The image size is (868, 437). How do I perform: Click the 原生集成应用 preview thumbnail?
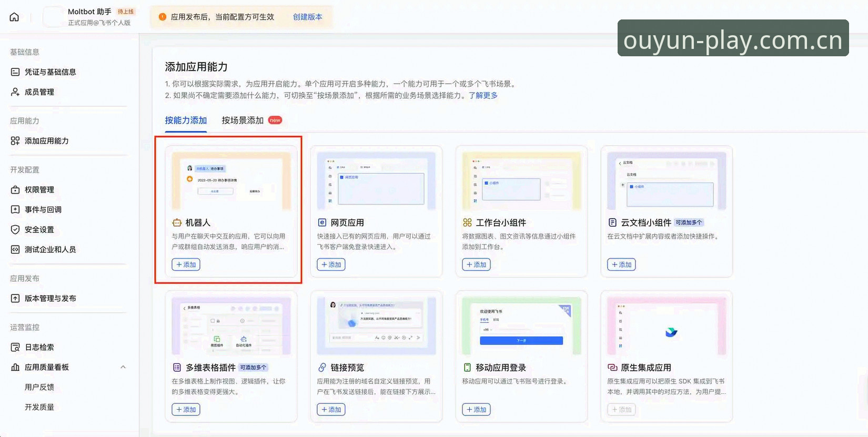[667, 326]
